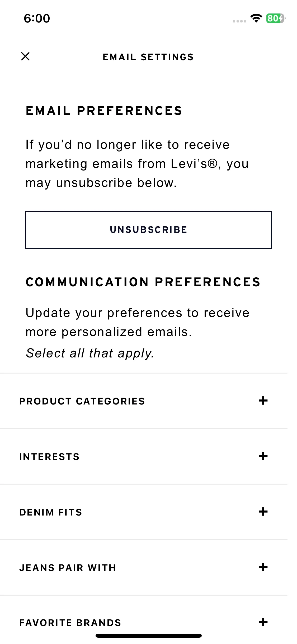Open the Denim Fits section label
Viewport: 297px width, 644px height.
(51, 512)
